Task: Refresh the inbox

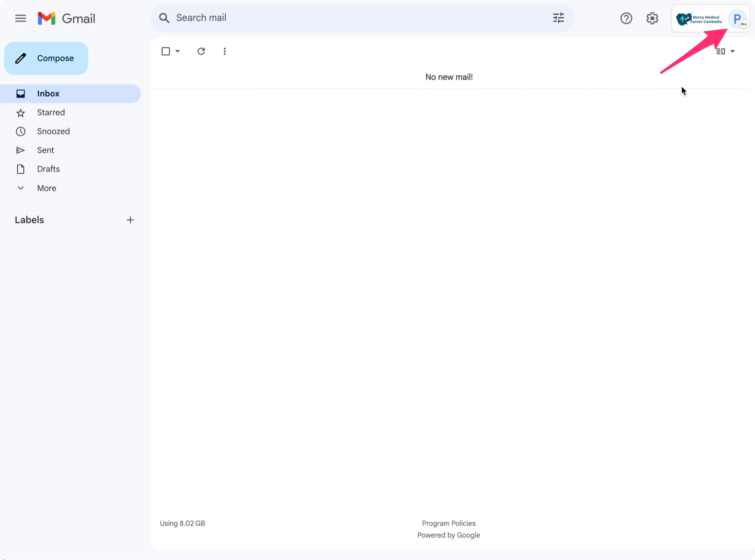Action: 201,51
